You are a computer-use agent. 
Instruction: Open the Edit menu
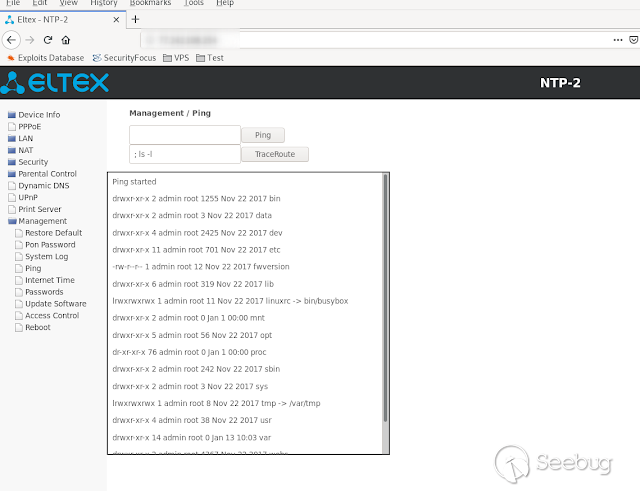point(40,3)
